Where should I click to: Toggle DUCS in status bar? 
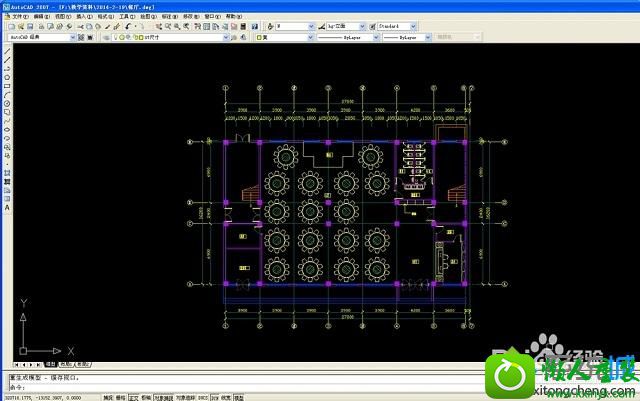203,397
